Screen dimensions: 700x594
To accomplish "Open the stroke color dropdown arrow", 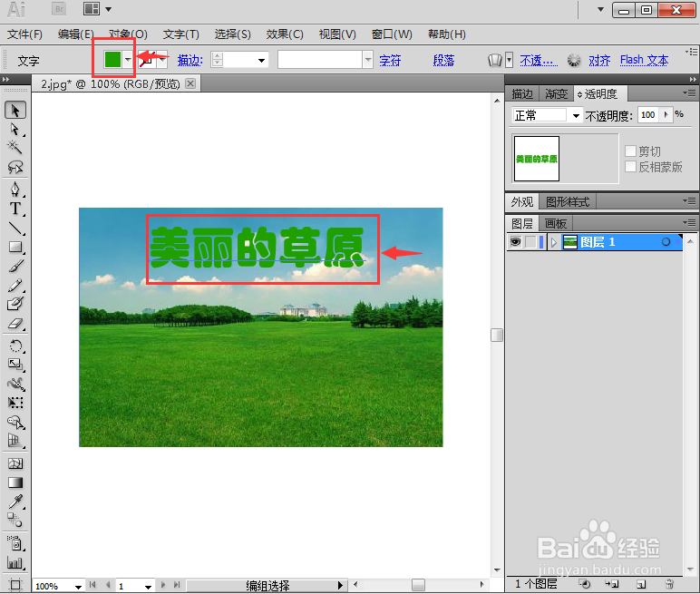I will point(162,60).
